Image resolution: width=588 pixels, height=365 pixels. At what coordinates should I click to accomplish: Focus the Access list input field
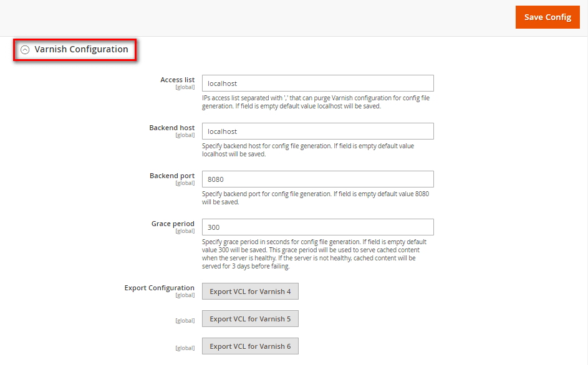pyautogui.click(x=317, y=83)
